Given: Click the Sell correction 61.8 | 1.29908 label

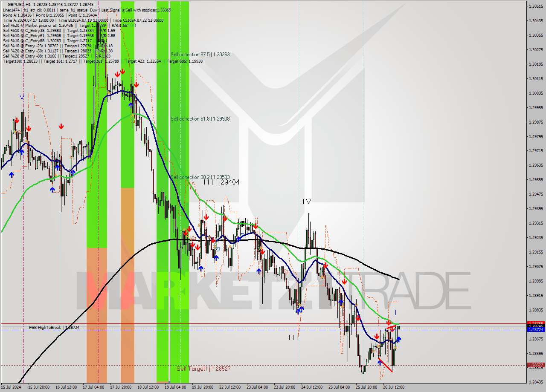Looking at the screenshot, I should (200, 119).
